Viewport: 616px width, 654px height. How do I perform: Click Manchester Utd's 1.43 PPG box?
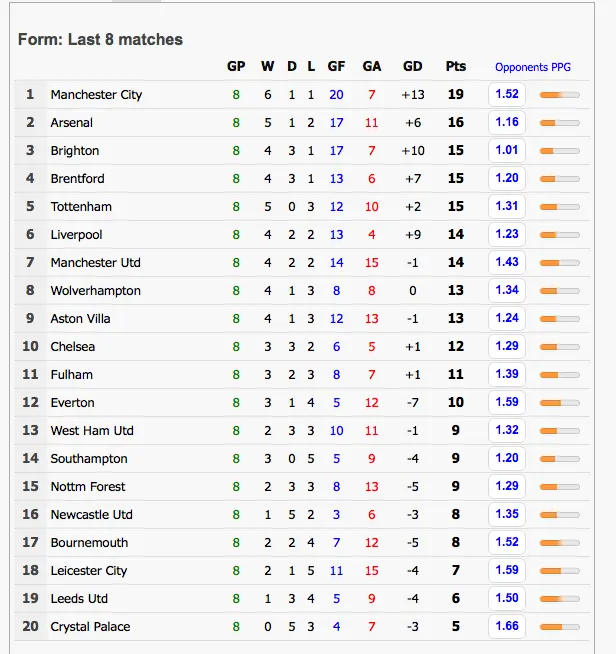pyautogui.click(x=507, y=263)
